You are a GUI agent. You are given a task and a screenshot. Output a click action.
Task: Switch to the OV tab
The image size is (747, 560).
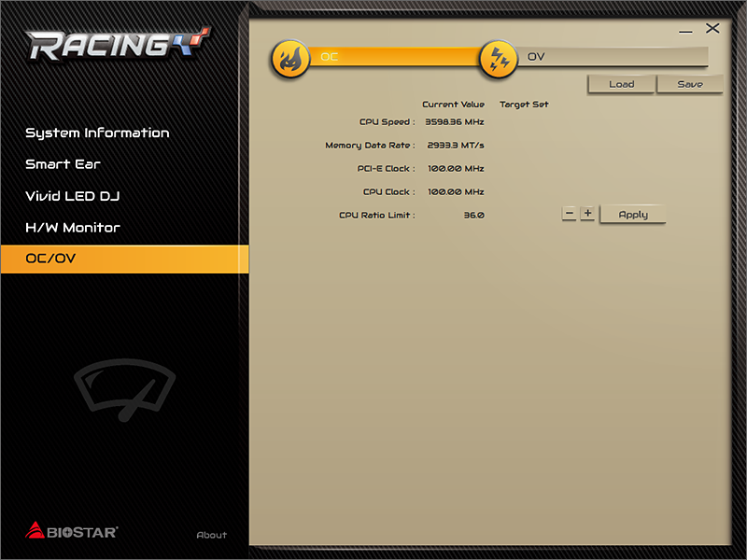(x=607, y=57)
